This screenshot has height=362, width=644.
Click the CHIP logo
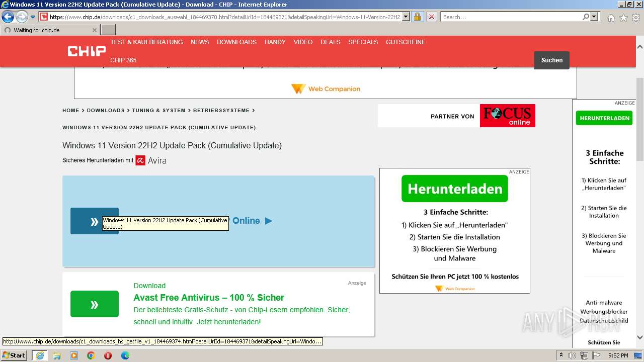(x=87, y=51)
